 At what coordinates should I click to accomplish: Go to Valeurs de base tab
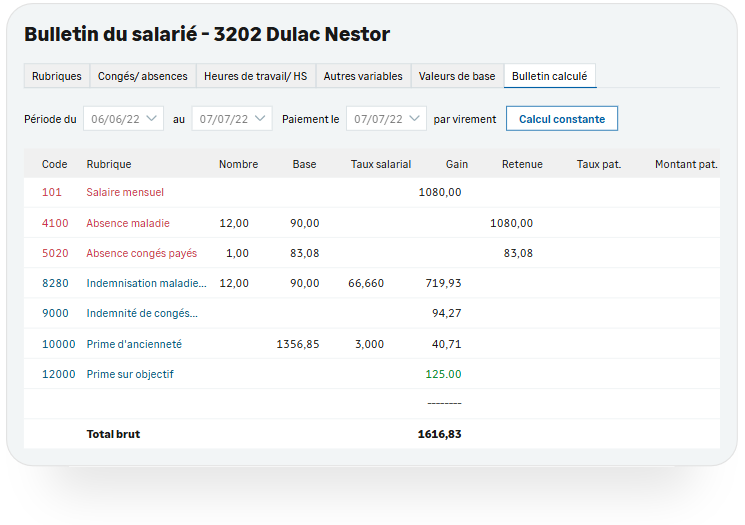[x=456, y=76]
